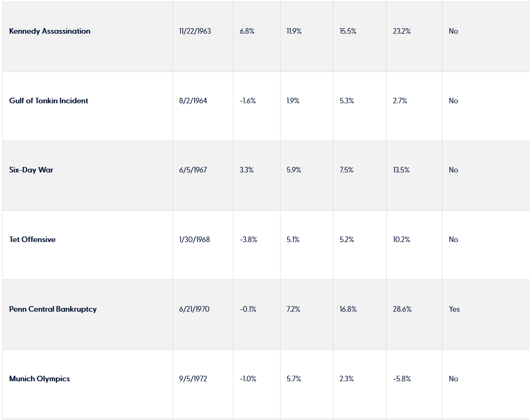Select the Munich Olympics event cell
This screenshot has width=531, height=420.
[40, 379]
